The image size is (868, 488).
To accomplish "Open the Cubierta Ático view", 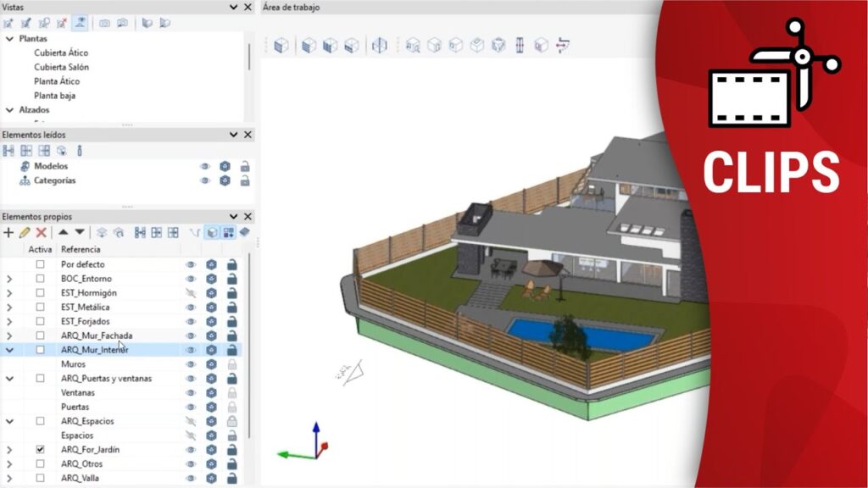I will (61, 53).
